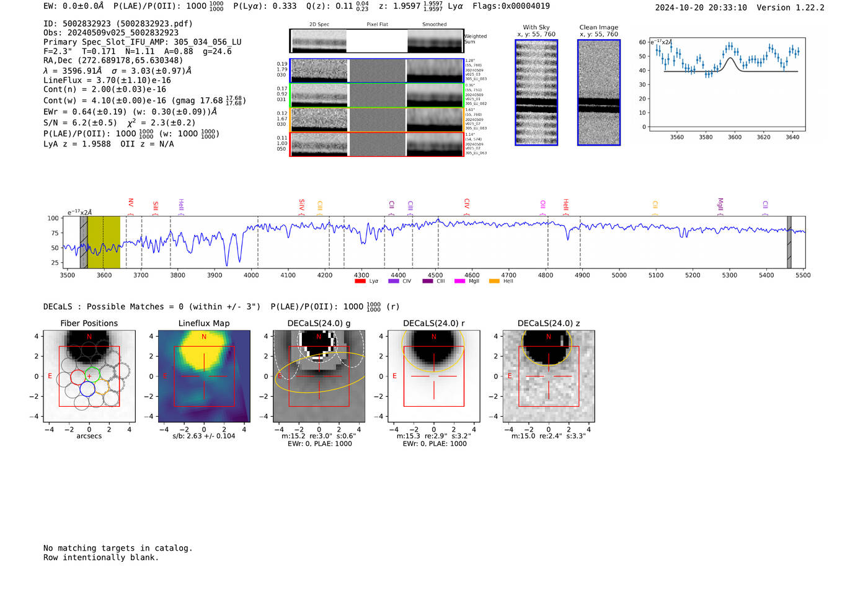
Task: Click the EWr = 0.64(±0.19) line
Action: pos(130,112)
